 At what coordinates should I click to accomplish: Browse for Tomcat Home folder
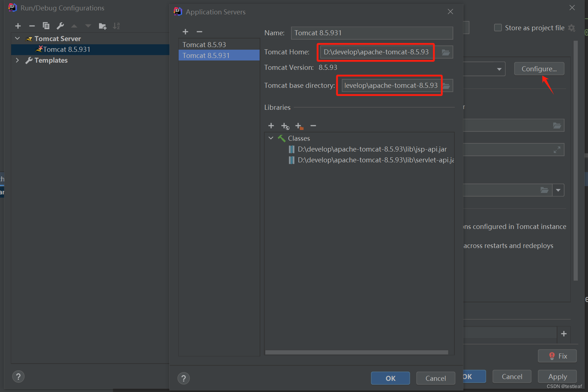(446, 52)
